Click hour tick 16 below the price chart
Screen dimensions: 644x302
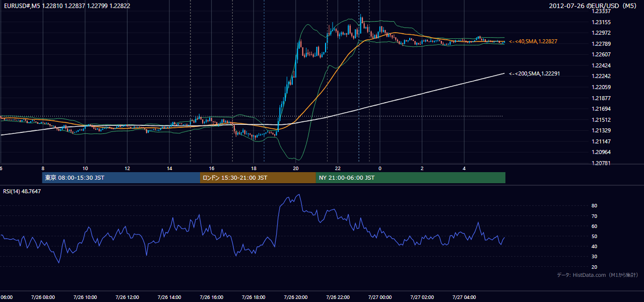tap(212, 169)
